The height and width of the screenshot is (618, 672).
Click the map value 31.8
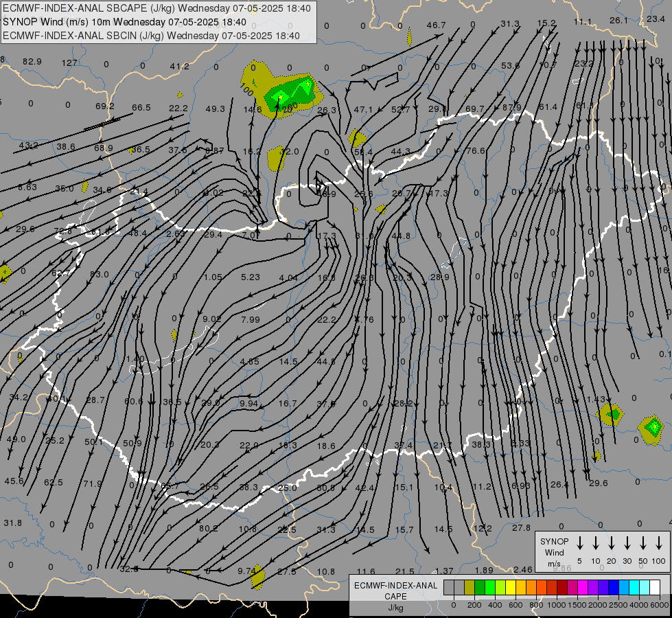tap(13, 523)
